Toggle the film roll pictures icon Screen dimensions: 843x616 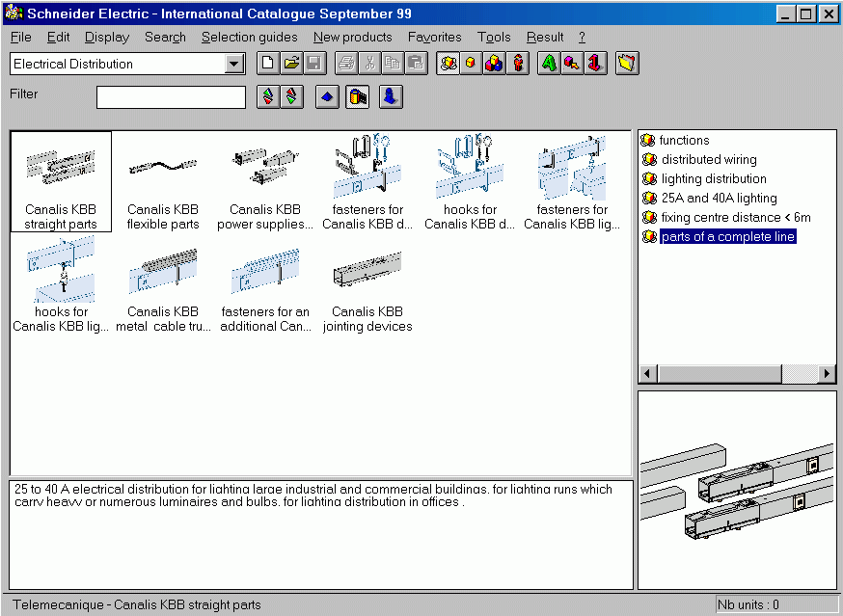coord(358,97)
